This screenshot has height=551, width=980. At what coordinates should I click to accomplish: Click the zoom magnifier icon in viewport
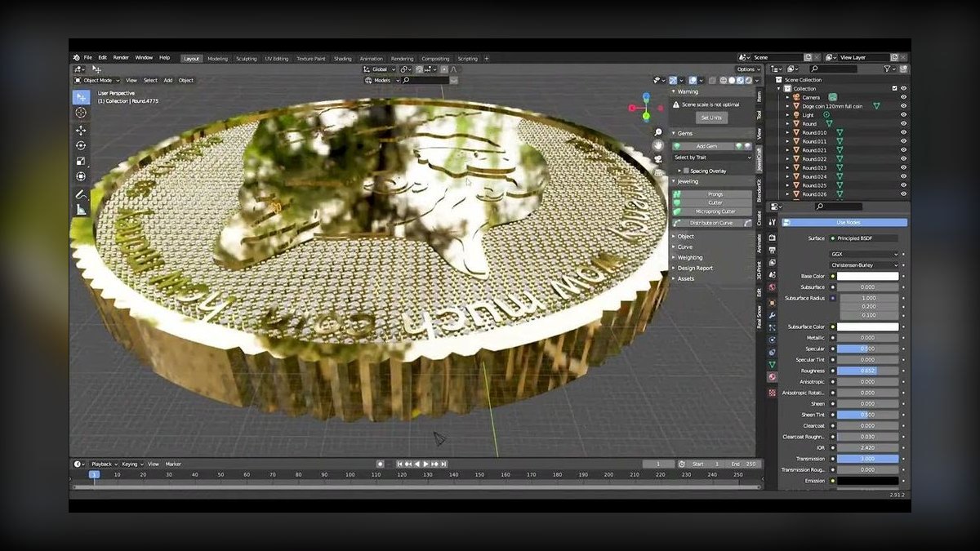point(658,132)
